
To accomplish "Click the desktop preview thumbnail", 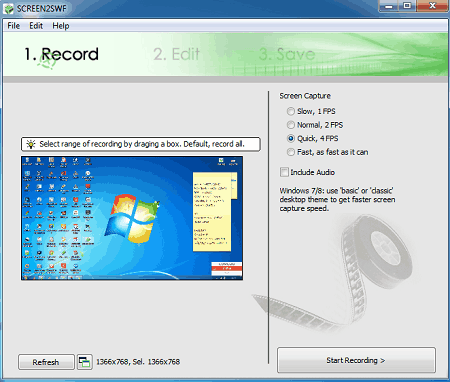I will [x=132, y=218].
